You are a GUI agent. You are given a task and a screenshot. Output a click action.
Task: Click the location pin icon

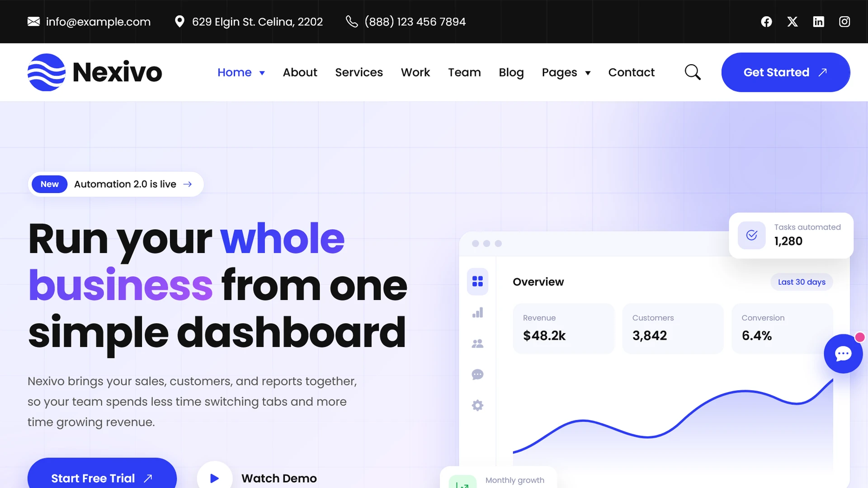point(179,22)
